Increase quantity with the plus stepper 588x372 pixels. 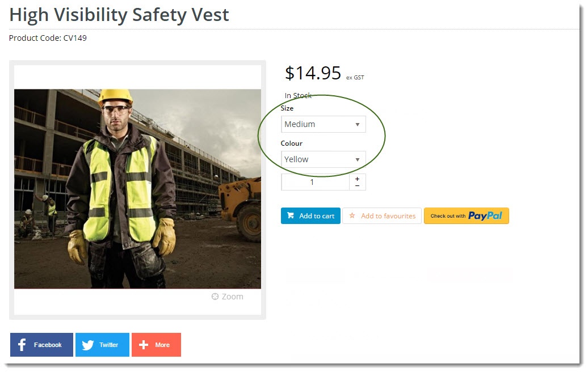[x=358, y=179]
